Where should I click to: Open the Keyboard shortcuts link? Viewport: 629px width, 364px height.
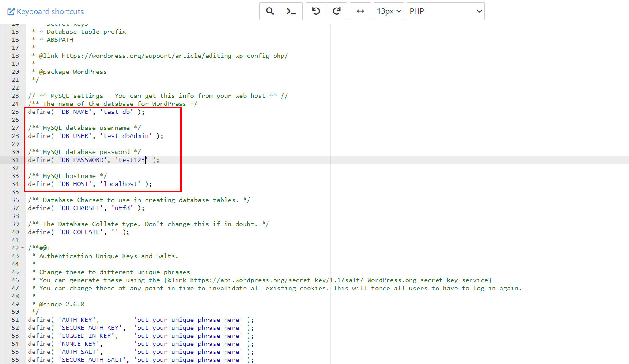click(x=46, y=11)
